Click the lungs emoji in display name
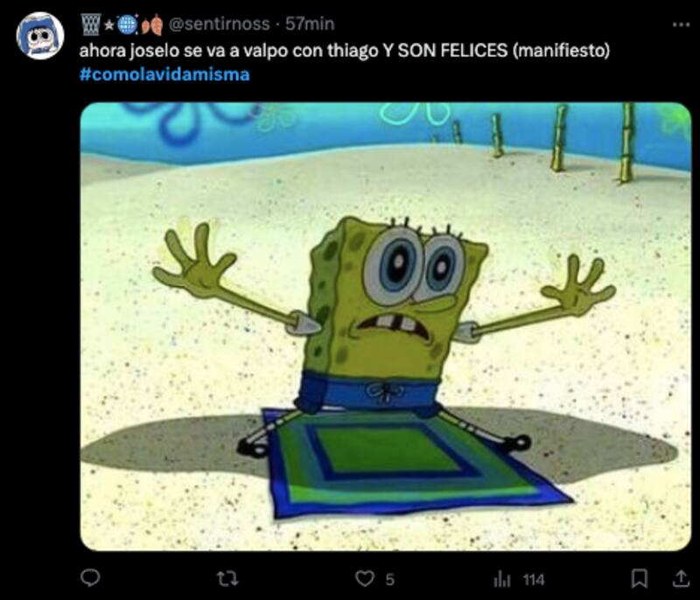700x600 pixels. (x=152, y=25)
